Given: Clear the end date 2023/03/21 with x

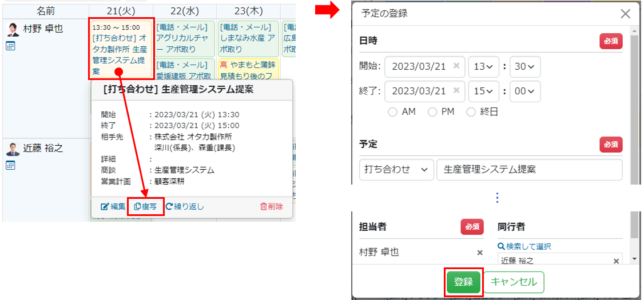Looking at the screenshot, I should click(x=455, y=91).
